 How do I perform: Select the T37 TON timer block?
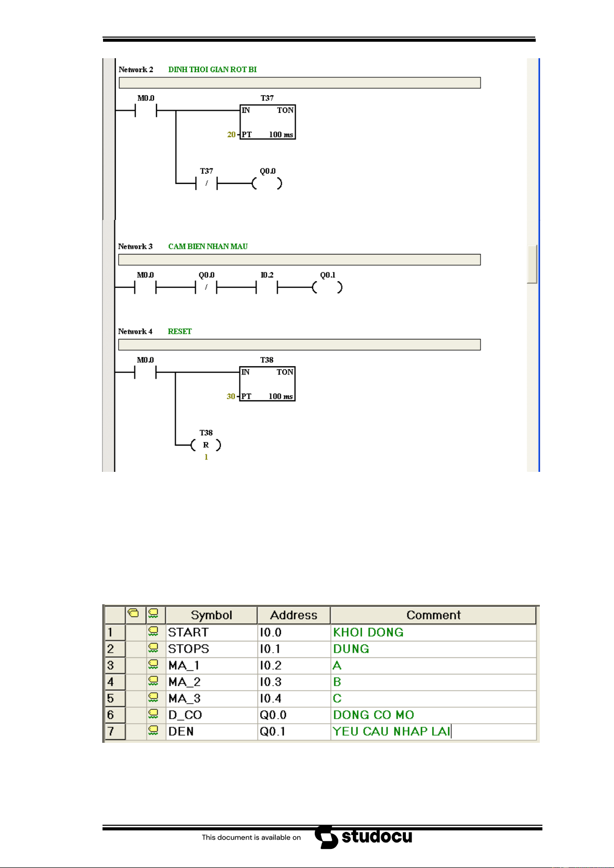(x=267, y=122)
